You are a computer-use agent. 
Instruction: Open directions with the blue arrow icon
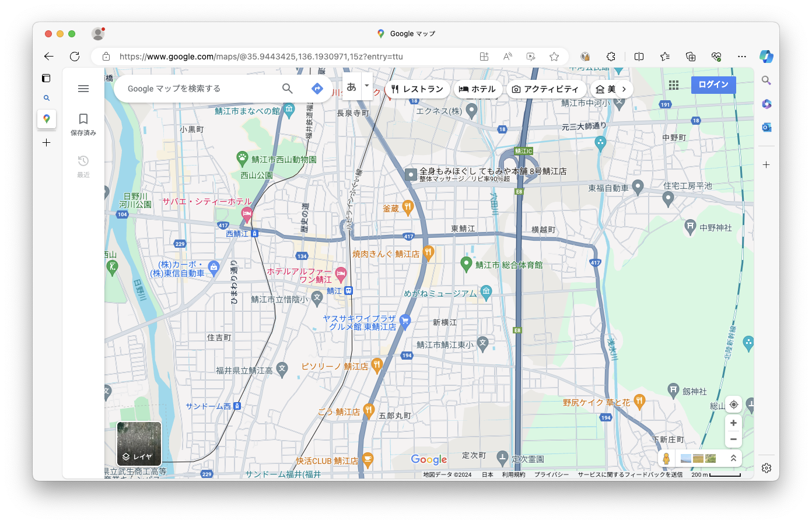coord(317,89)
